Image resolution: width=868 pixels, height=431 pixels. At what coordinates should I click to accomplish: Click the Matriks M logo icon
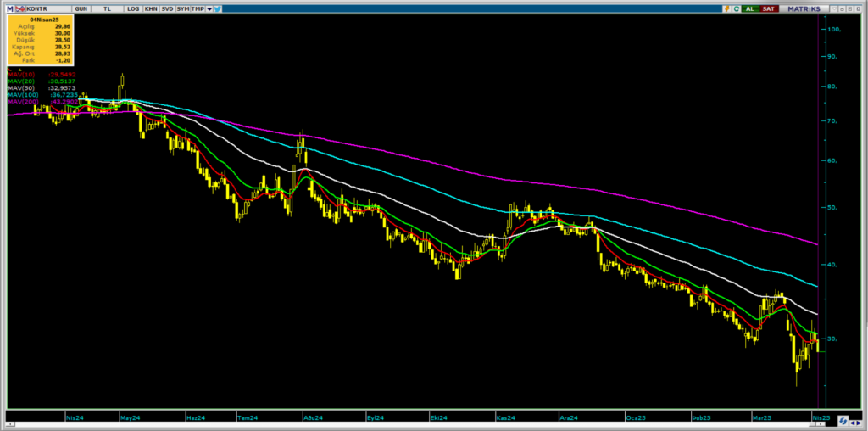[x=10, y=8]
